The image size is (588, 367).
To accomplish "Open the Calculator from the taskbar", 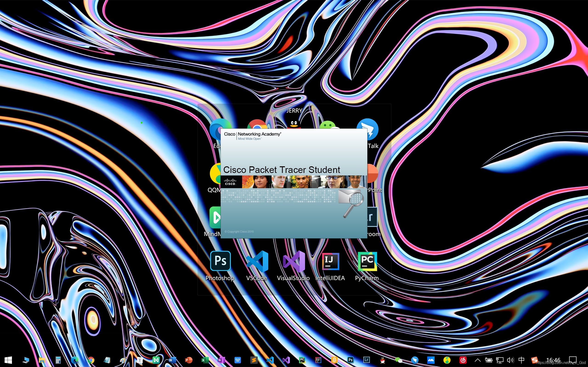I will 58,360.
